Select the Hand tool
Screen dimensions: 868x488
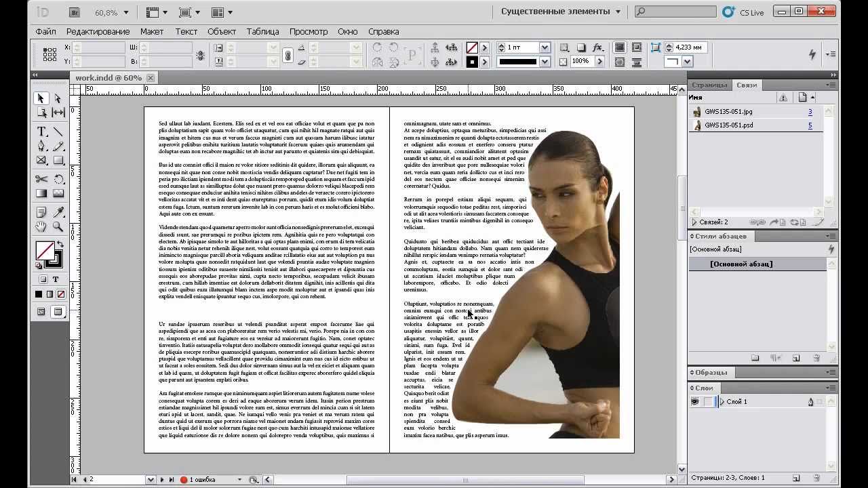tap(41, 226)
